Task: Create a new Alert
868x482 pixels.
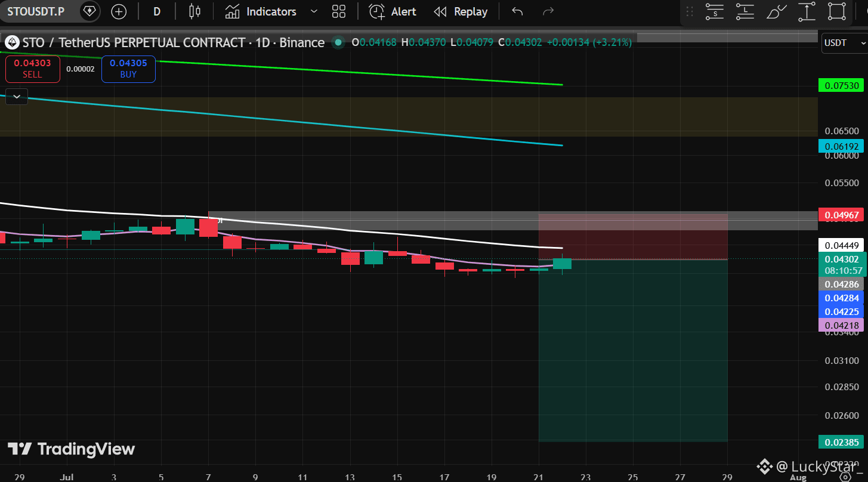Action: (x=392, y=11)
